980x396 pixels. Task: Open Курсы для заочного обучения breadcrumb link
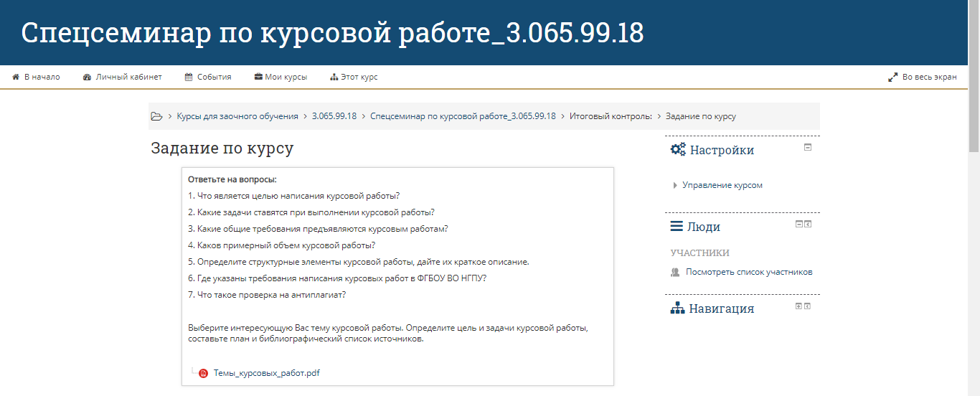point(237,116)
